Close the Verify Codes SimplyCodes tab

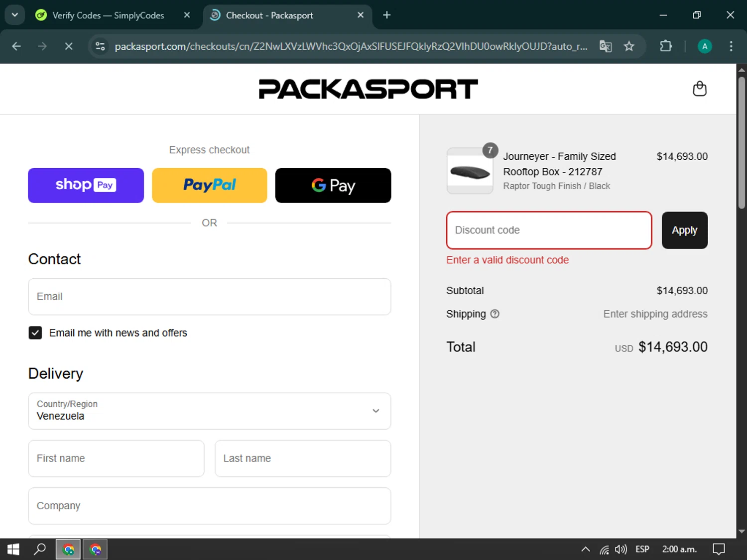187,15
